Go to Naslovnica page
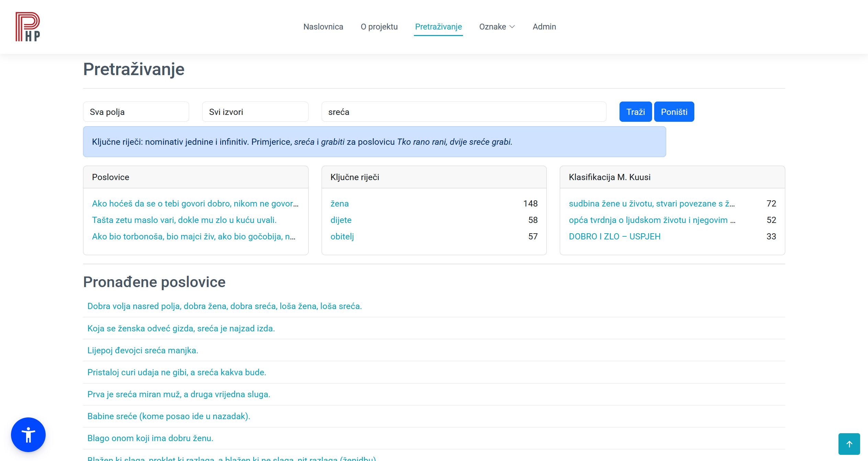 pyautogui.click(x=323, y=27)
